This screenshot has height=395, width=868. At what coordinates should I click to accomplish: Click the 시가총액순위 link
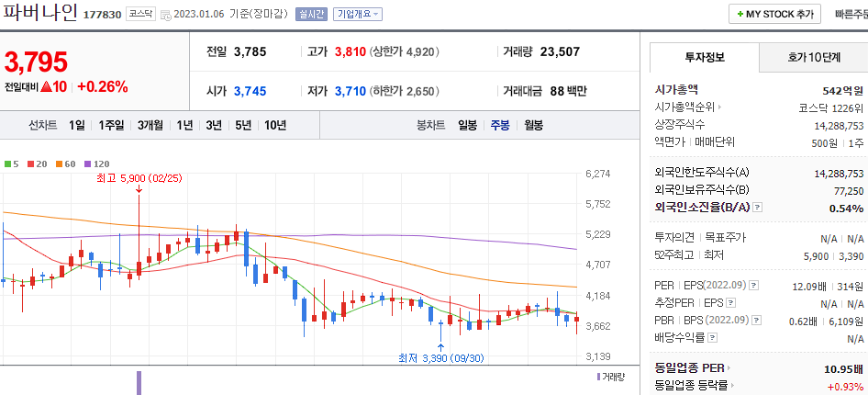pyautogui.click(x=684, y=107)
